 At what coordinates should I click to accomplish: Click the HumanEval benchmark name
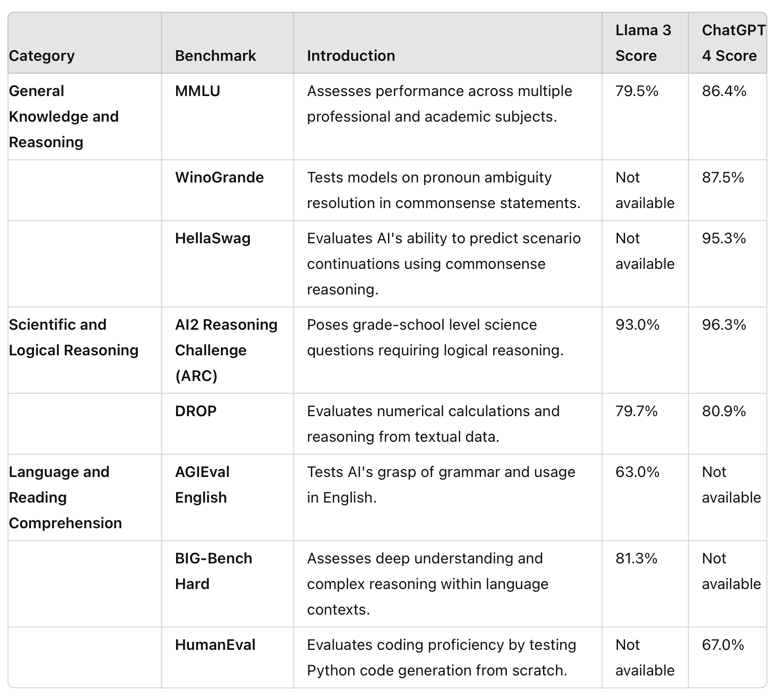pyautogui.click(x=215, y=645)
